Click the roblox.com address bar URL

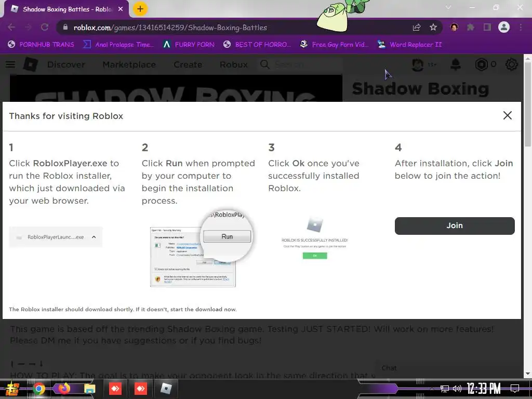click(170, 28)
